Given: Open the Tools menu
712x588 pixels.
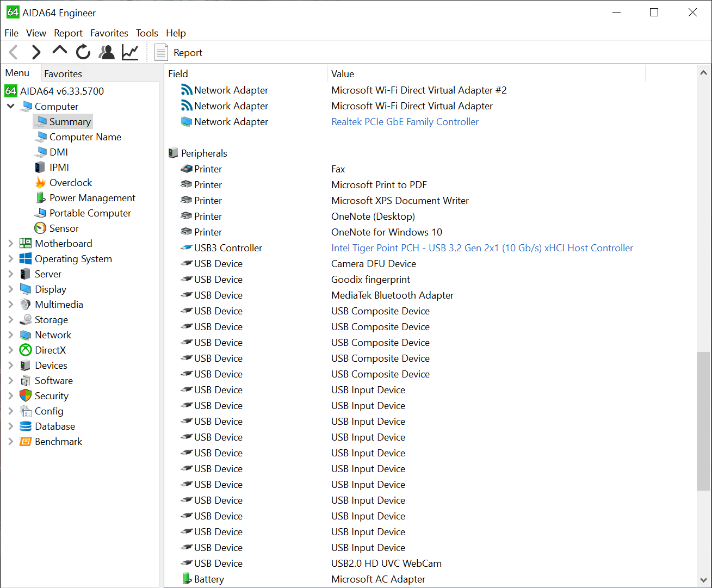Looking at the screenshot, I should click(x=147, y=33).
